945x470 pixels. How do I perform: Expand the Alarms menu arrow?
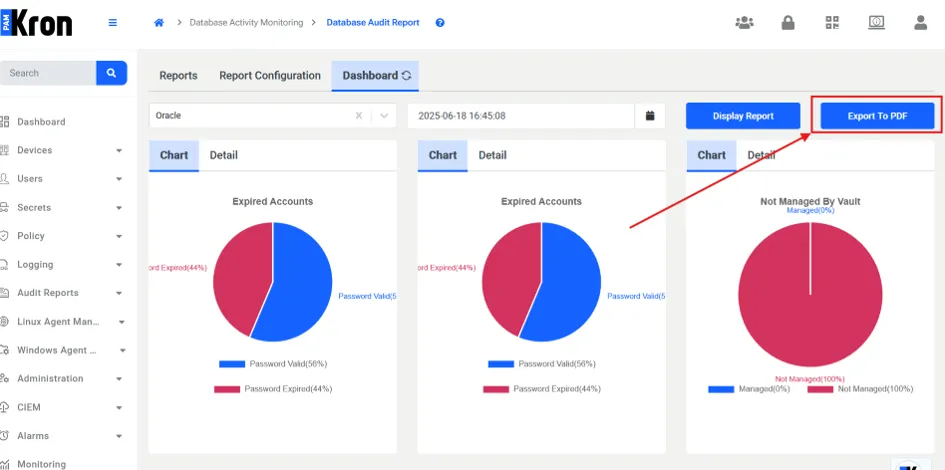pyautogui.click(x=119, y=436)
